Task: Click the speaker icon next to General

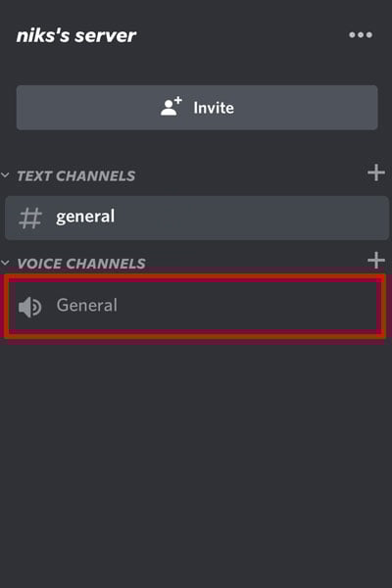Action: pyautogui.click(x=30, y=307)
